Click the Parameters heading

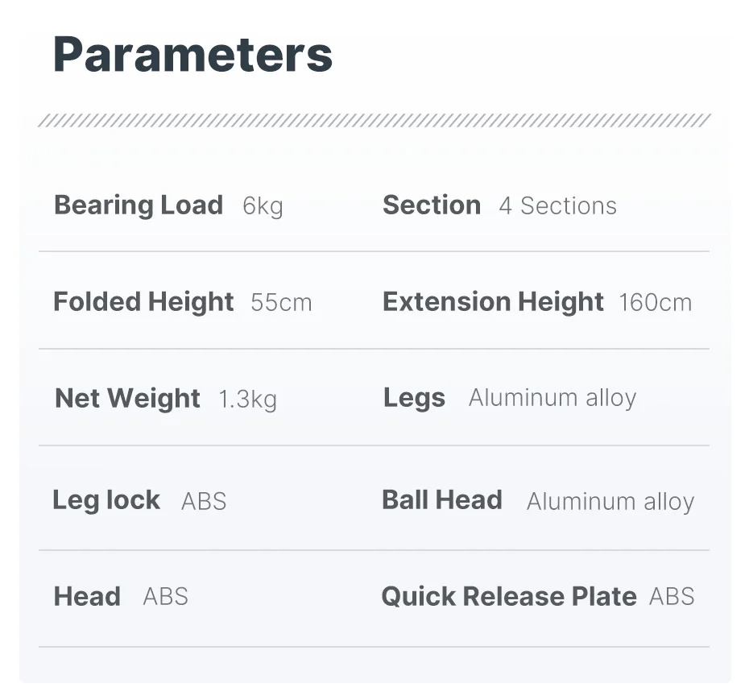[192, 55]
